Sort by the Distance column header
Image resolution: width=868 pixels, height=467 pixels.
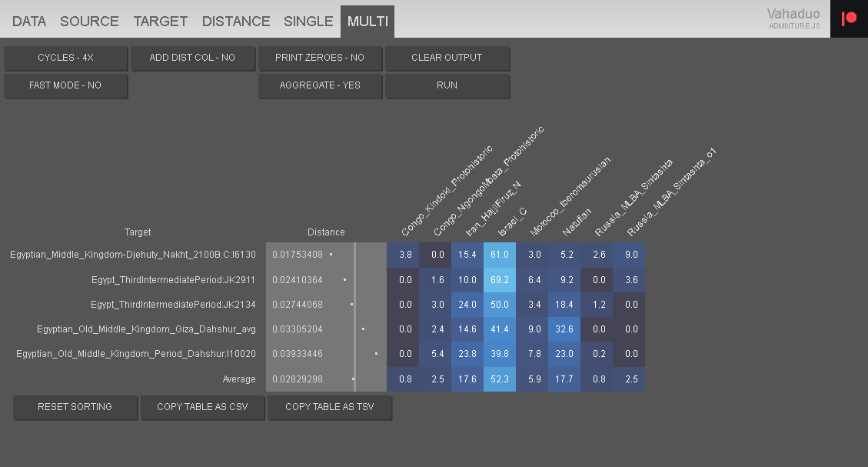(x=326, y=232)
